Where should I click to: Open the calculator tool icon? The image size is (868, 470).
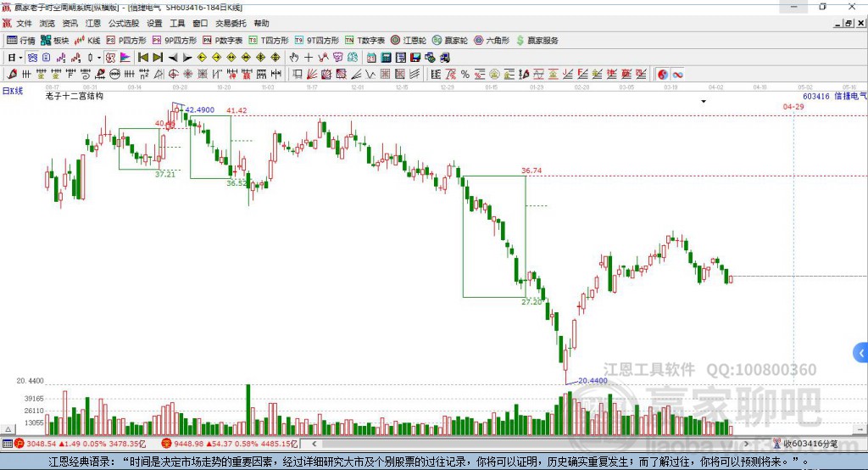(386, 58)
